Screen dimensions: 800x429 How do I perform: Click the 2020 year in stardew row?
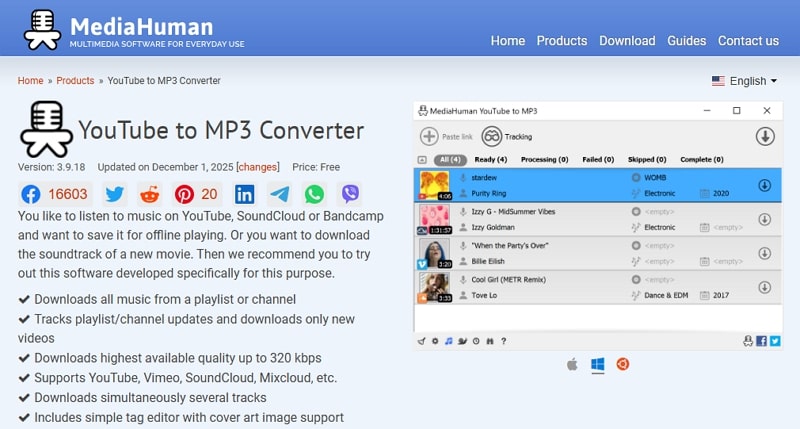(x=721, y=193)
